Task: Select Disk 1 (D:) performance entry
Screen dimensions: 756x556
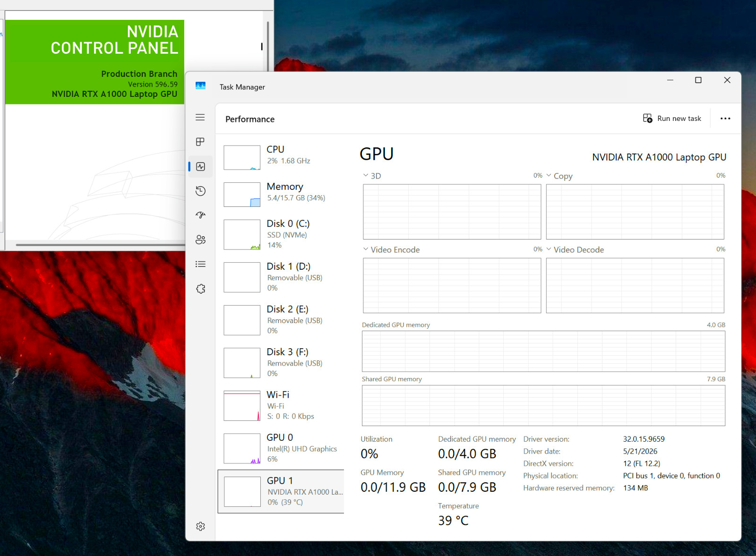Action: [281, 277]
